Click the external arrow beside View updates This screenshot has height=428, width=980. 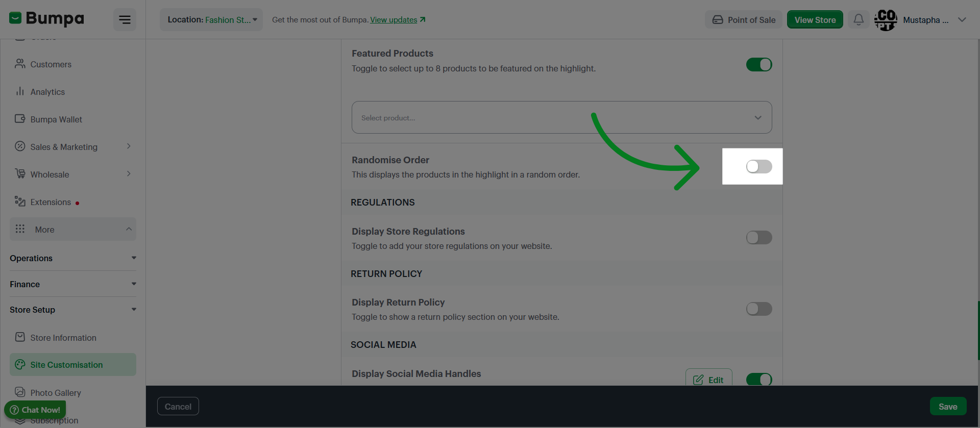click(x=423, y=19)
